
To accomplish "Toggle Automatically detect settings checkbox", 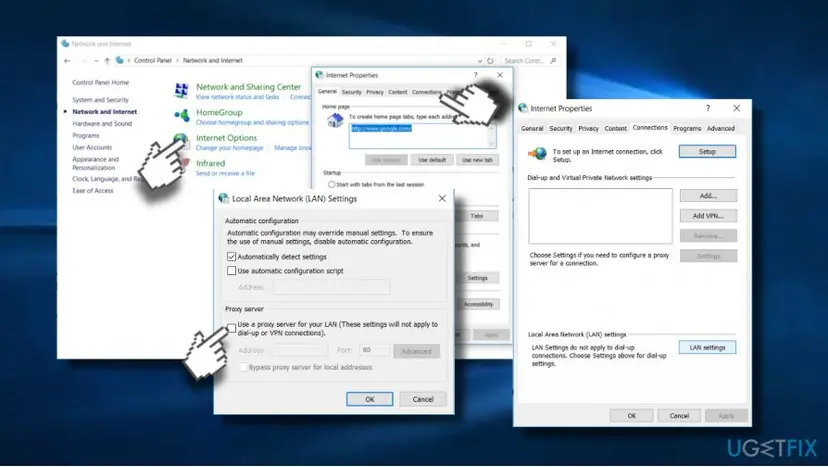I will (231, 257).
